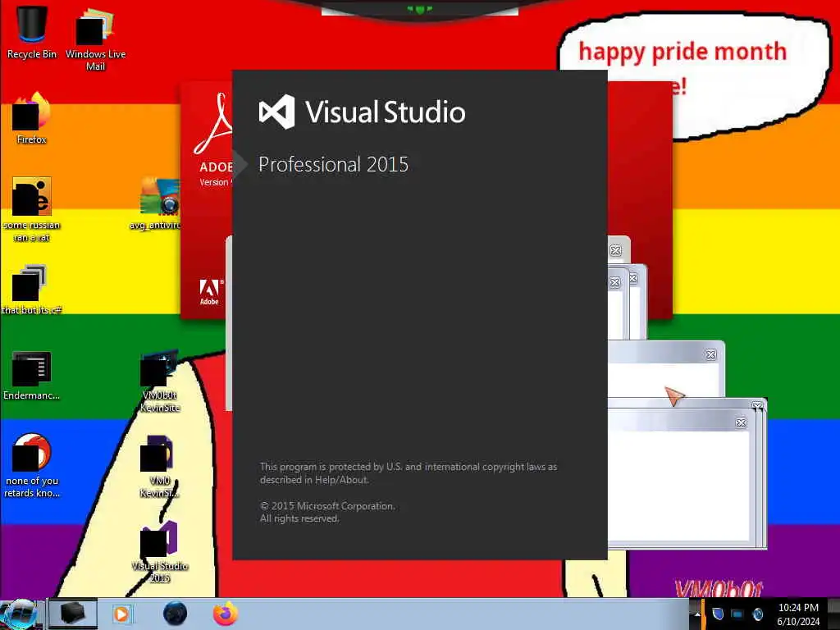Select the 'that but its c#' desktop icon
This screenshot has width=840, height=630.
point(32,290)
